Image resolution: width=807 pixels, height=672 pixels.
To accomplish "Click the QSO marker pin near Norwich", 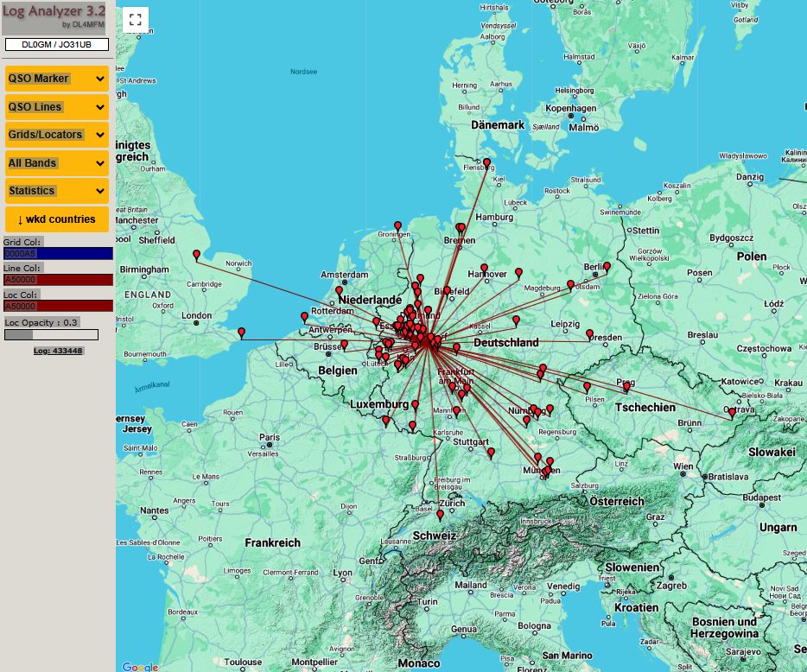I will (x=196, y=256).
